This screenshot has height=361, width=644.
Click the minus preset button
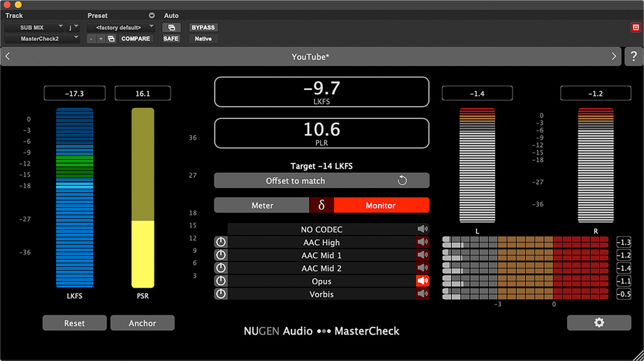tap(91, 39)
